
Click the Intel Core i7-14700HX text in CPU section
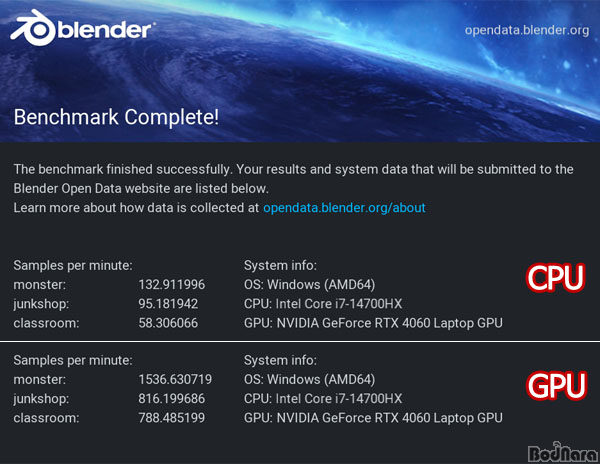339,304
